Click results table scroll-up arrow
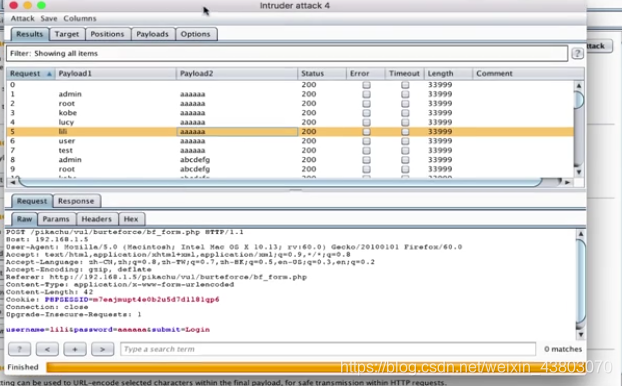 click(579, 86)
